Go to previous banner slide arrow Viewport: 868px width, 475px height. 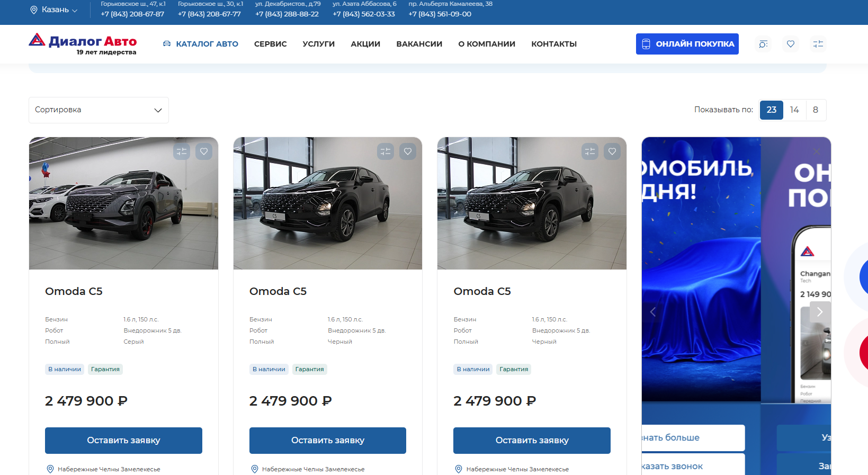click(x=653, y=312)
